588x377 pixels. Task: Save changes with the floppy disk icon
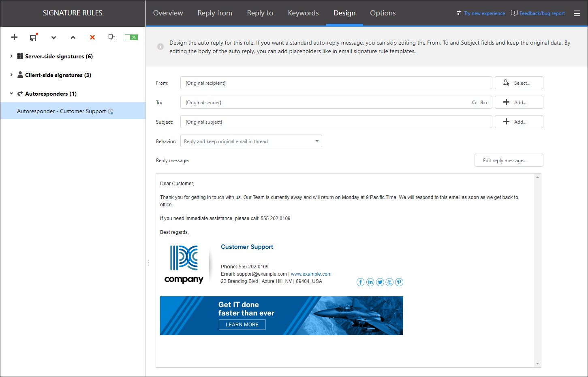point(33,37)
